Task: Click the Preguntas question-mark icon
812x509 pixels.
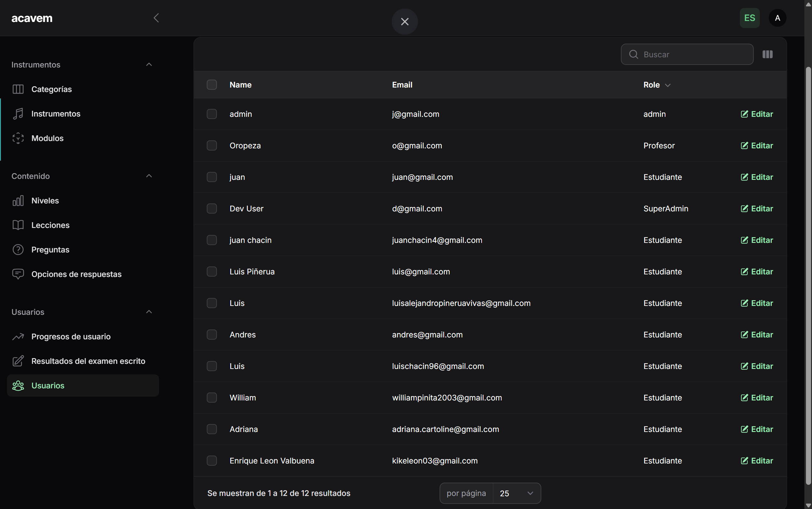Action: point(18,250)
